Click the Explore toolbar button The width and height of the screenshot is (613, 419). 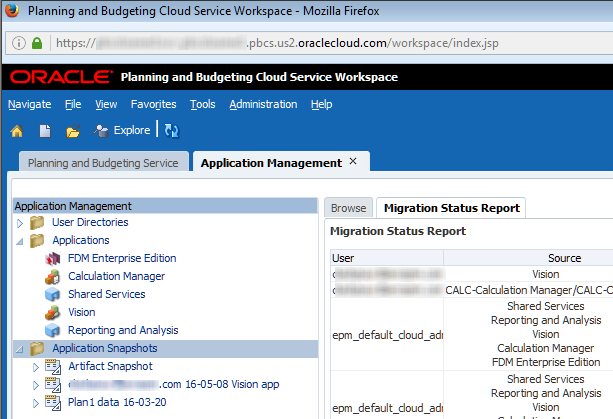coord(121,130)
